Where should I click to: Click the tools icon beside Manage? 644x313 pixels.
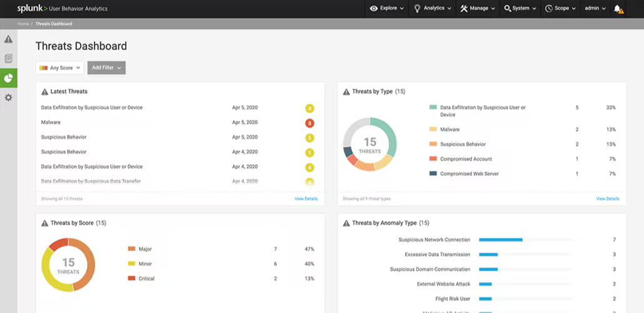[x=464, y=8]
